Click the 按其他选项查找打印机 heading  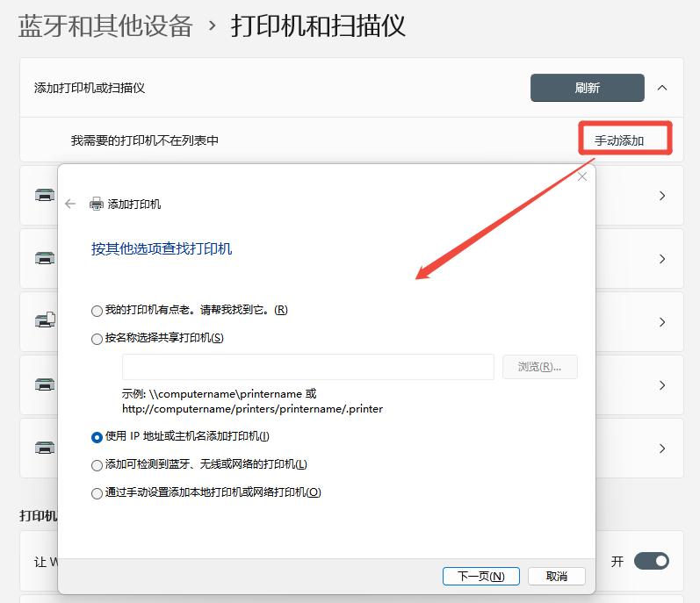(162, 249)
